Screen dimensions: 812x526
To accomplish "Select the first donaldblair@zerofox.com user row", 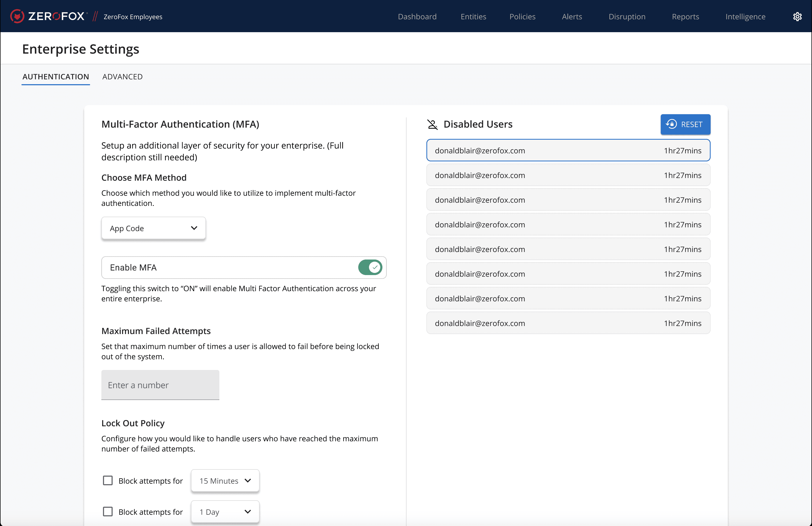I will tap(568, 150).
